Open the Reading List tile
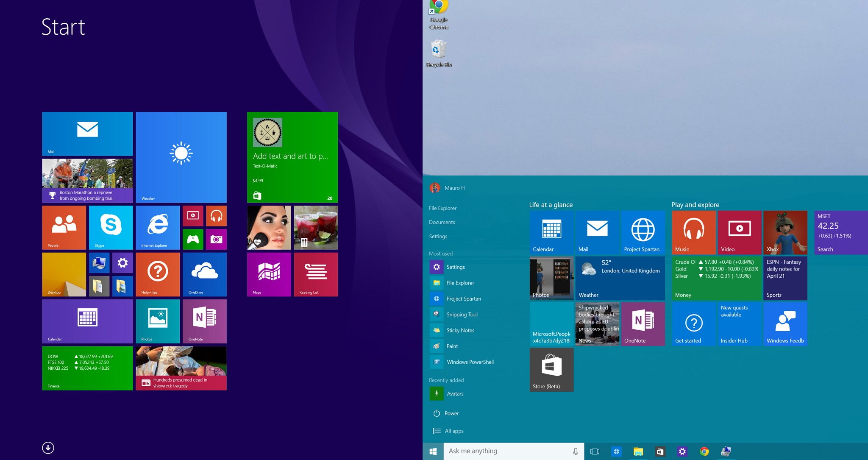 tap(316, 274)
